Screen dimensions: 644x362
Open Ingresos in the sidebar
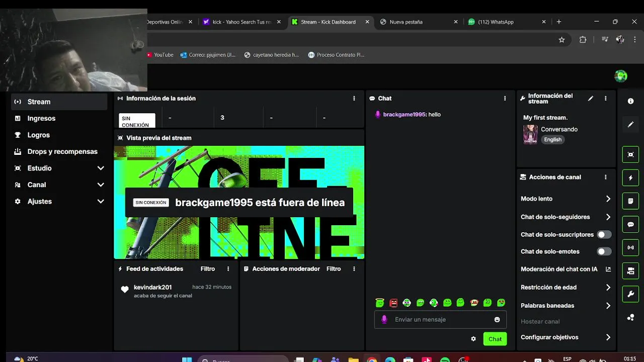tap(59, 118)
